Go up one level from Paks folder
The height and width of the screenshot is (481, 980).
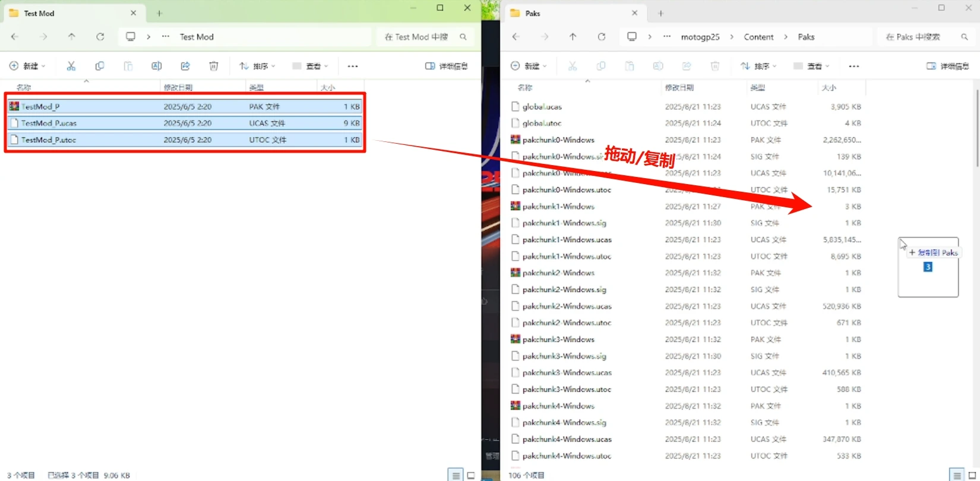click(573, 37)
